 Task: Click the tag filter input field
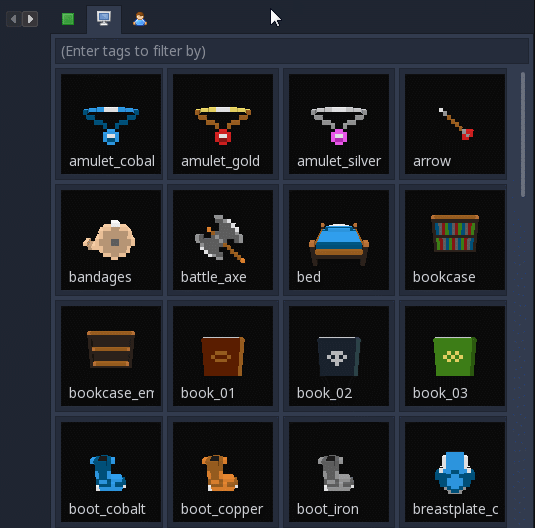coord(292,51)
